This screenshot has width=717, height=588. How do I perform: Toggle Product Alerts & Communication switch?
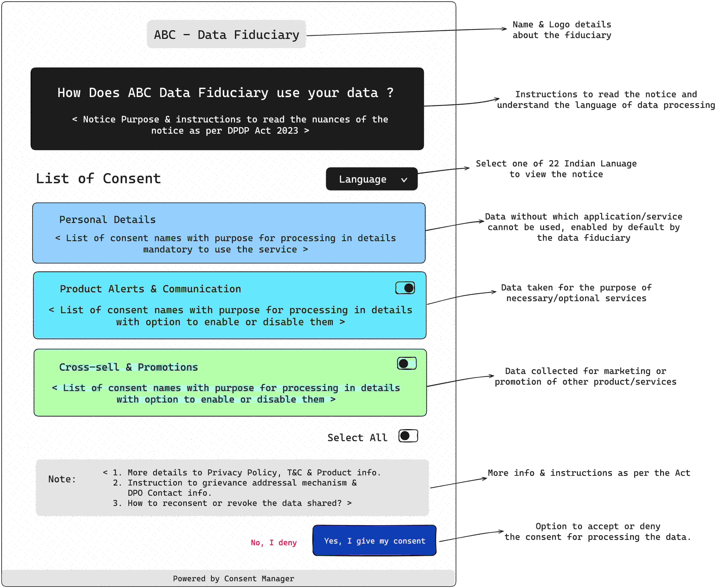point(405,288)
